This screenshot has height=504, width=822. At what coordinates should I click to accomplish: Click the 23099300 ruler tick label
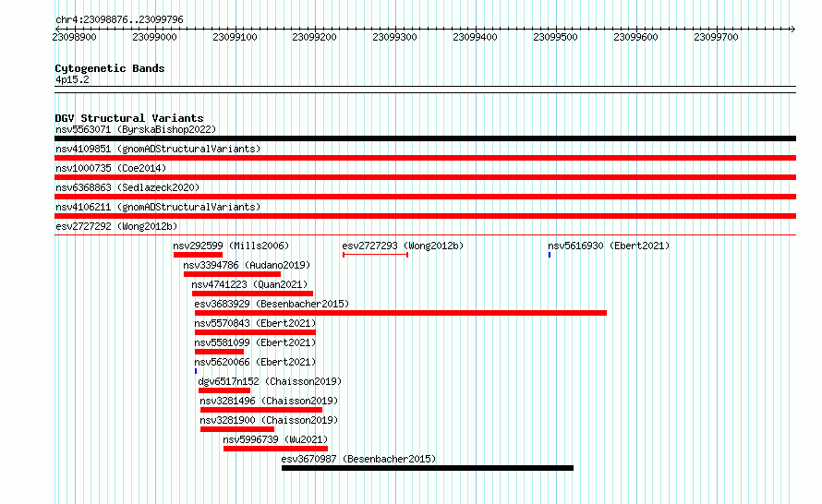pos(394,37)
